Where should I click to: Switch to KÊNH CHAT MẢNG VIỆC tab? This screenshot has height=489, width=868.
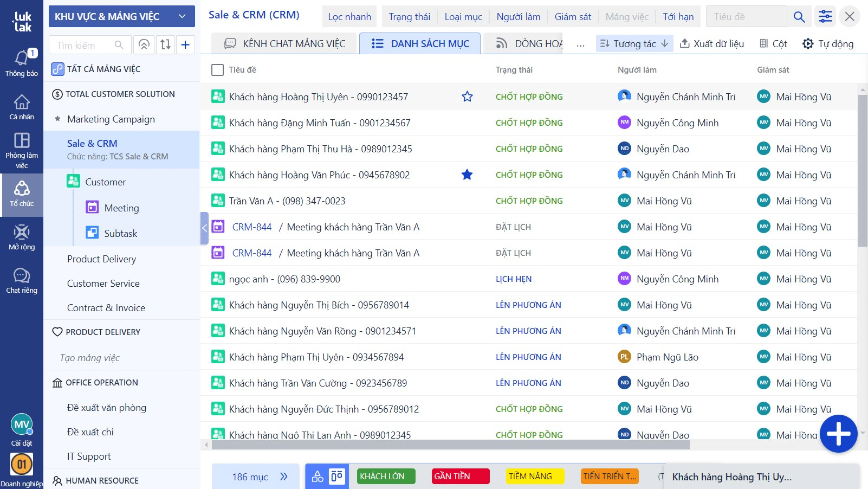click(x=284, y=44)
